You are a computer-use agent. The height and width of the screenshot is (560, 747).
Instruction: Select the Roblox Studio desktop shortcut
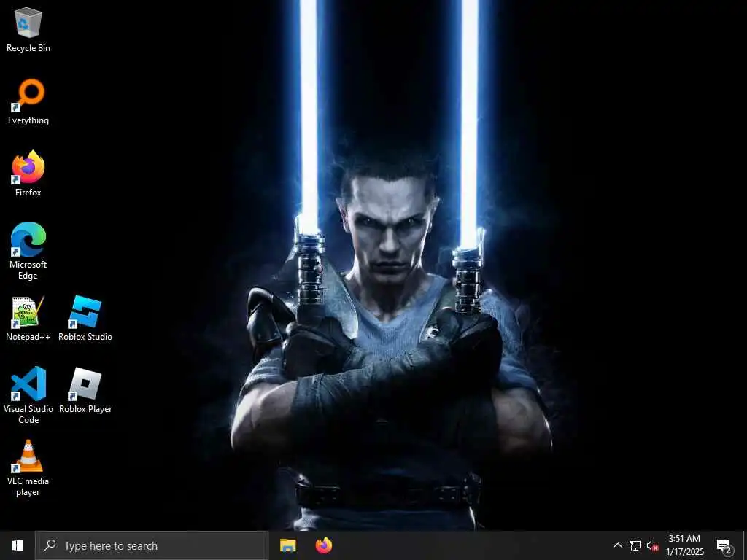(85, 318)
